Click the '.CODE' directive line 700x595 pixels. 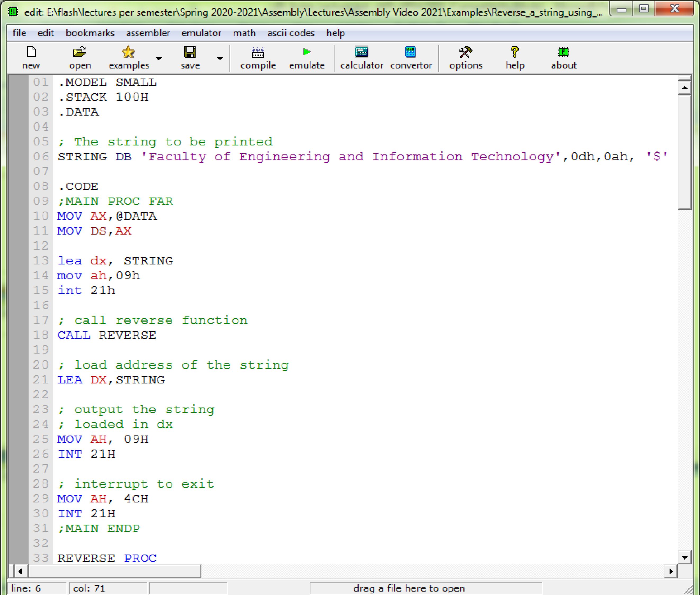[78, 186]
